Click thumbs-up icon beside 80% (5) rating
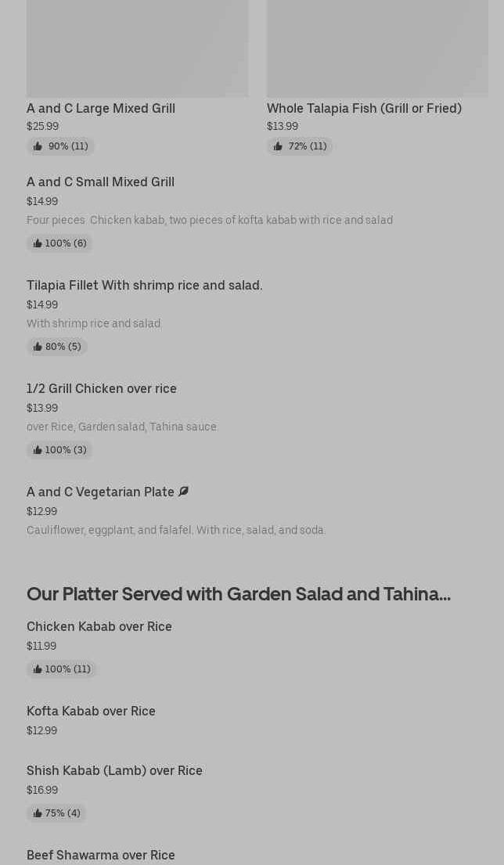This screenshot has height=865, width=504. tap(38, 347)
